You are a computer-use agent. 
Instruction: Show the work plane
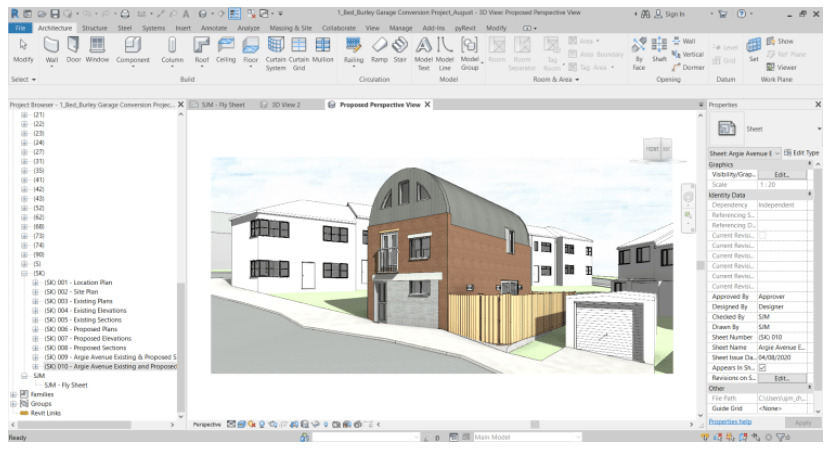pos(780,41)
